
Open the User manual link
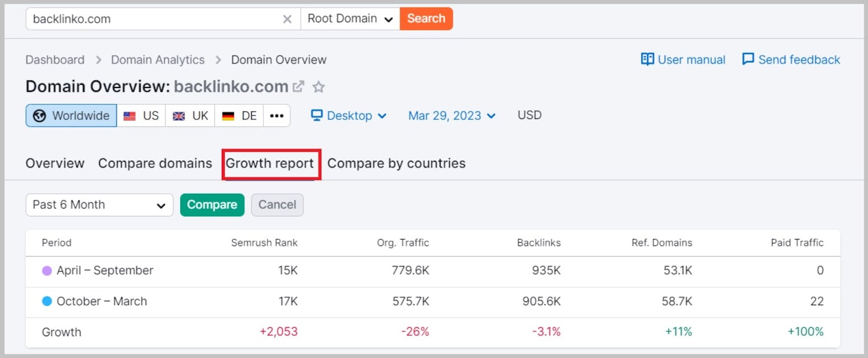tap(683, 59)
